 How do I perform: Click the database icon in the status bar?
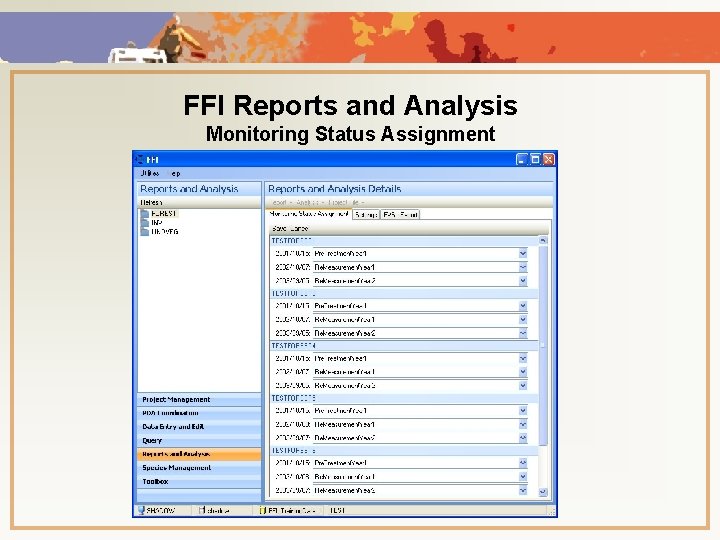263,510
